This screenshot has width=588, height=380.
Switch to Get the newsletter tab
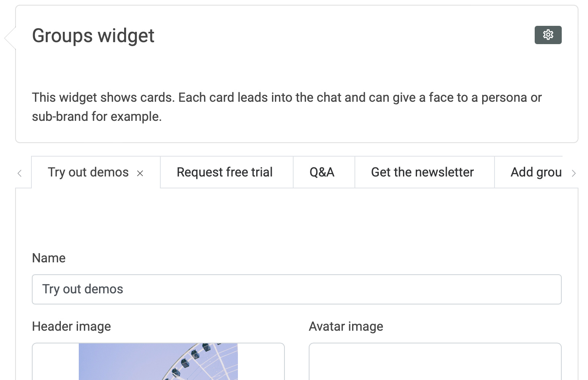(422, 172)
